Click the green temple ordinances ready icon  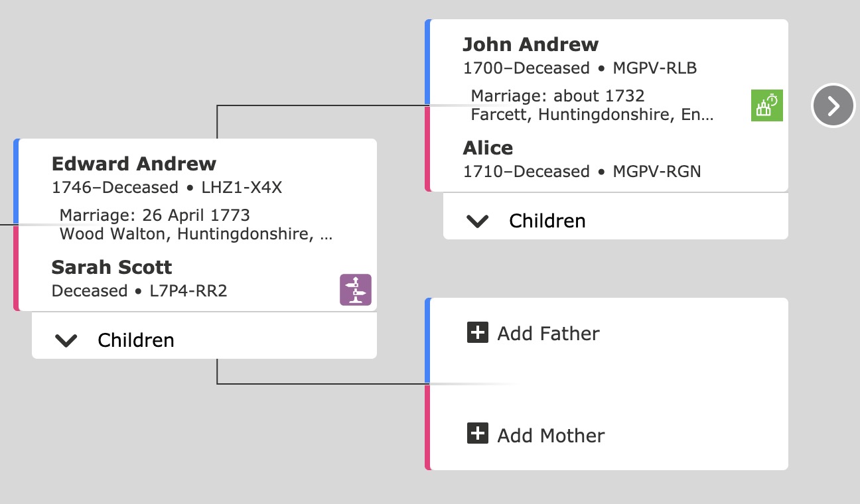click(x=766, y=105)
